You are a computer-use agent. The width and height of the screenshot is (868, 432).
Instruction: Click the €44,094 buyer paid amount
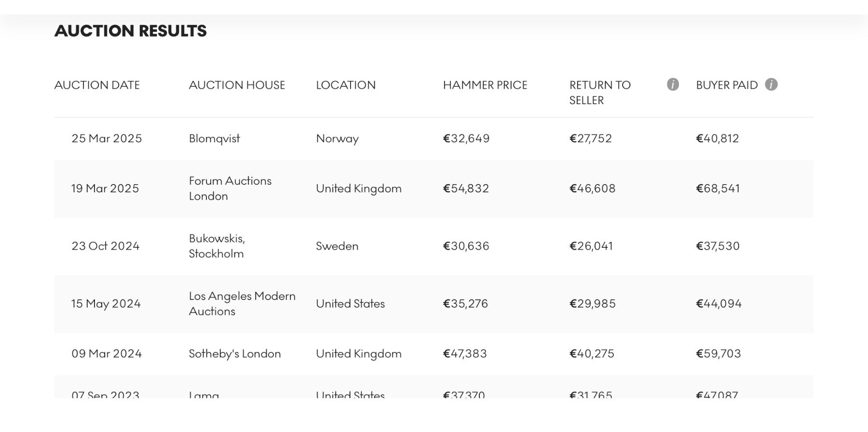point(719,304)
